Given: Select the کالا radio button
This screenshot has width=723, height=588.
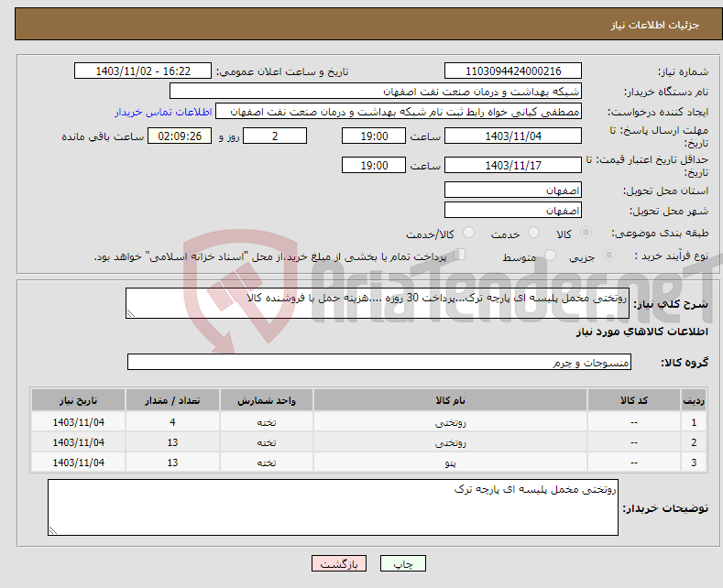Looking at the screenshot, I should coord(586,233).
